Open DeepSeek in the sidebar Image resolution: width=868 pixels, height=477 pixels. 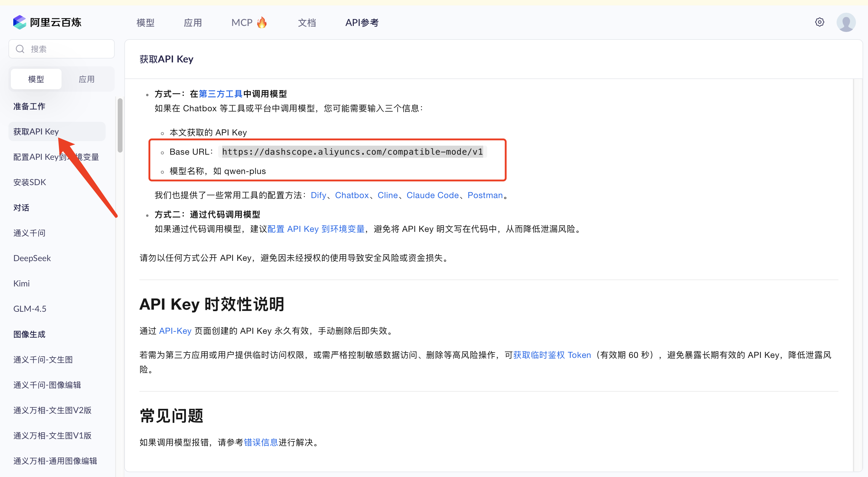32,258
